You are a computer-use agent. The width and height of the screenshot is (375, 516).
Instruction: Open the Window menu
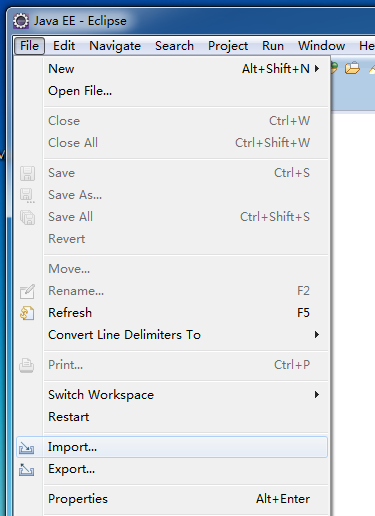coord(321,46)
